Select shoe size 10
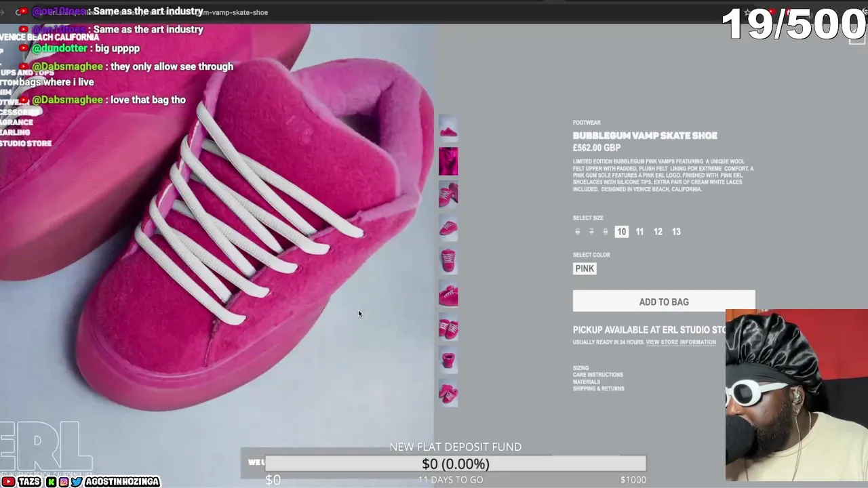Viewport: 868px width, 488px height. pyautogui.click(x=621, y=232)
